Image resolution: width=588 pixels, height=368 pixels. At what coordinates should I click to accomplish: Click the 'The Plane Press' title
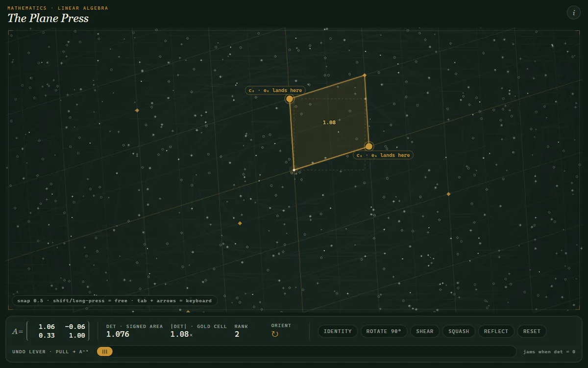click(48, 19)
